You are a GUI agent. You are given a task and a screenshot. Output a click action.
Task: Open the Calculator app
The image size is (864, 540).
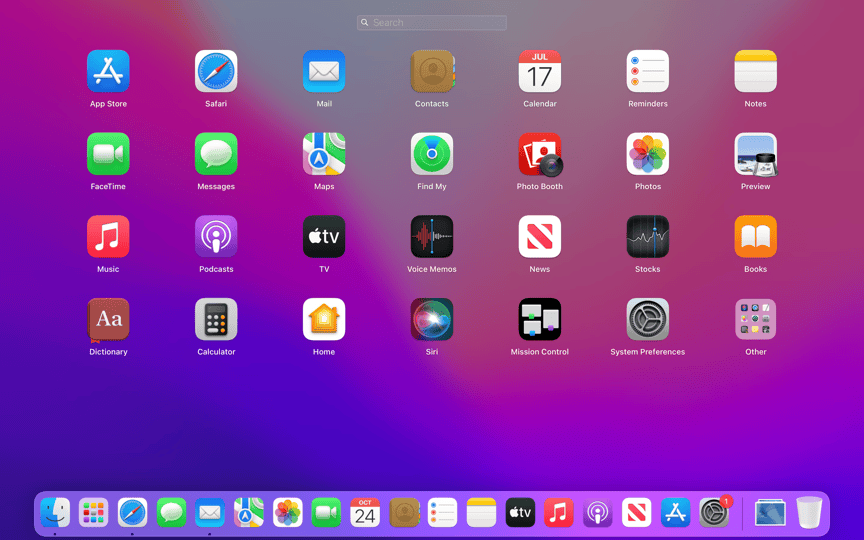pyautogui.click(x=216, y=320)
